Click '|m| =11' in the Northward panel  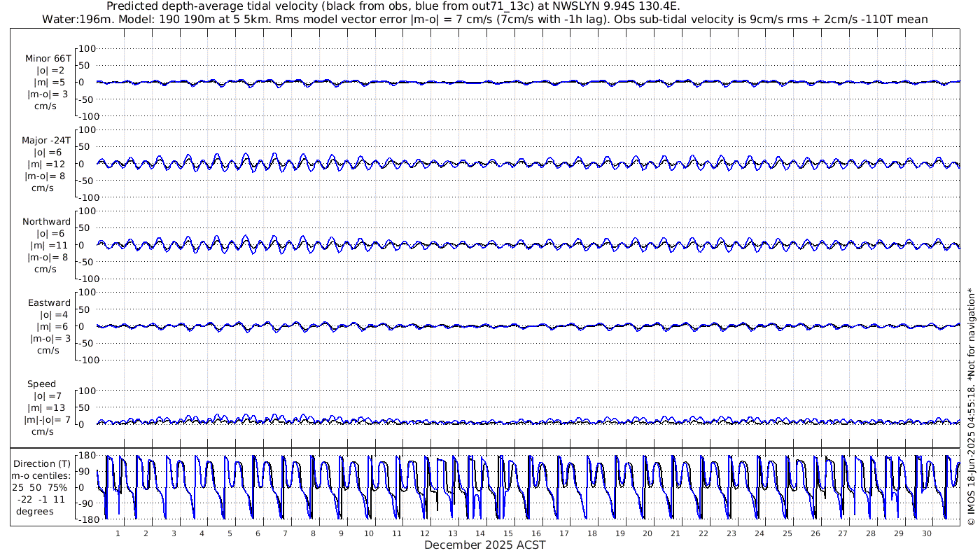tap(50, 245)
